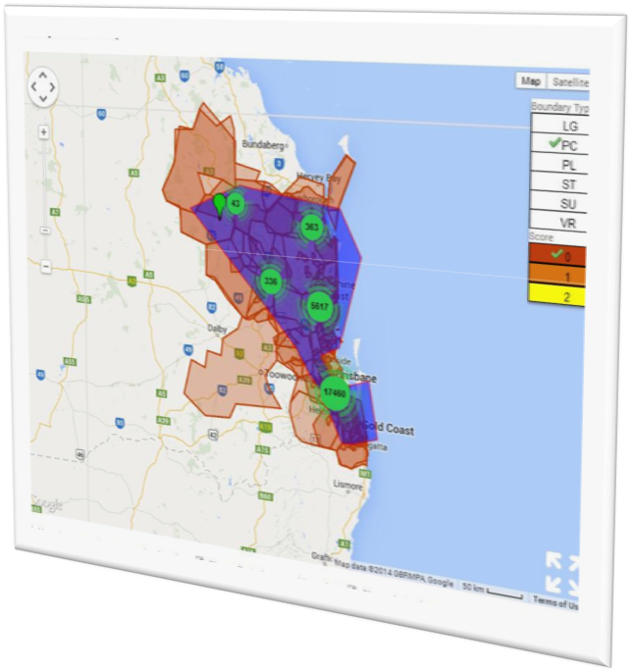Open the cluster marker labeled 5617
The width and height of the screenshot is (632, 672).
(319, 307)
